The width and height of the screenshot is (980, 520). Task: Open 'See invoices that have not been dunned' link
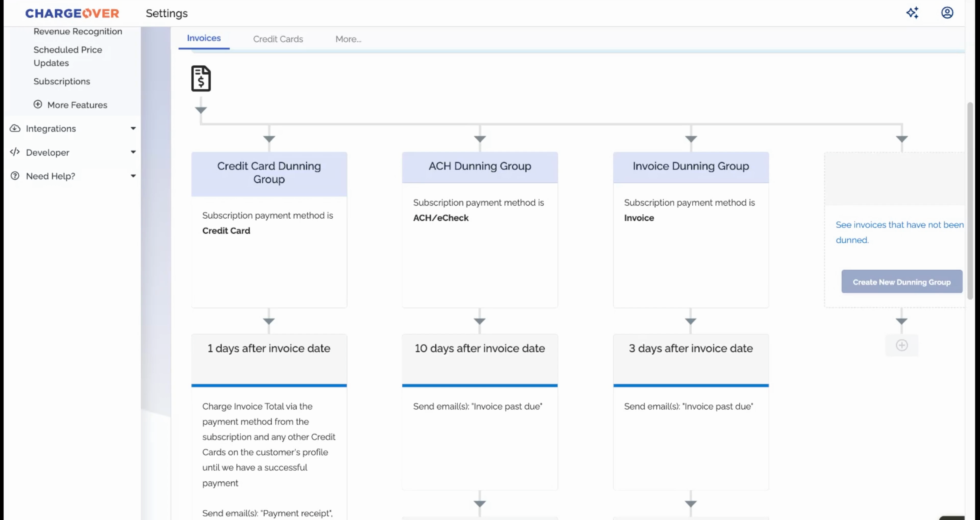[x=899, y=232]
